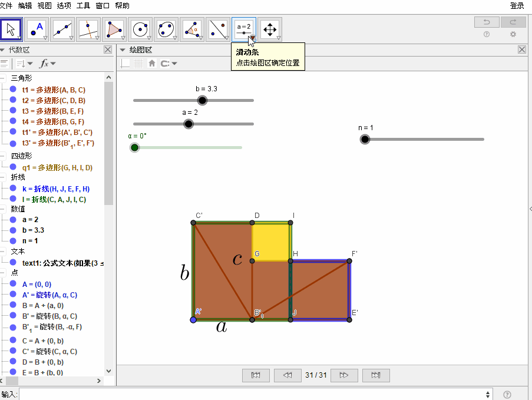The image size is (532, 400).
Task: Click the Redo button
Action: [513, 22]
